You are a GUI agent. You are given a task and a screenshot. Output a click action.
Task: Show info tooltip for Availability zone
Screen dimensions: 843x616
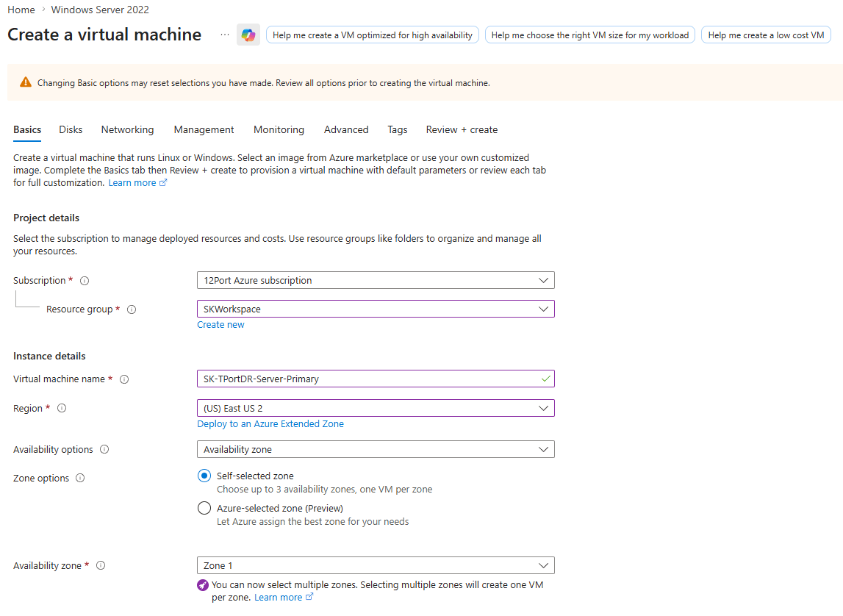101,565
